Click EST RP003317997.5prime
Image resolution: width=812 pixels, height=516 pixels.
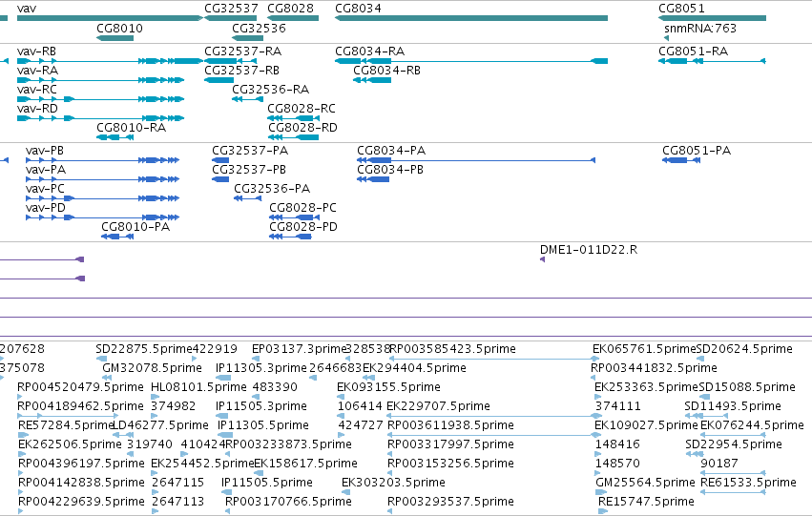pos(451,445)
